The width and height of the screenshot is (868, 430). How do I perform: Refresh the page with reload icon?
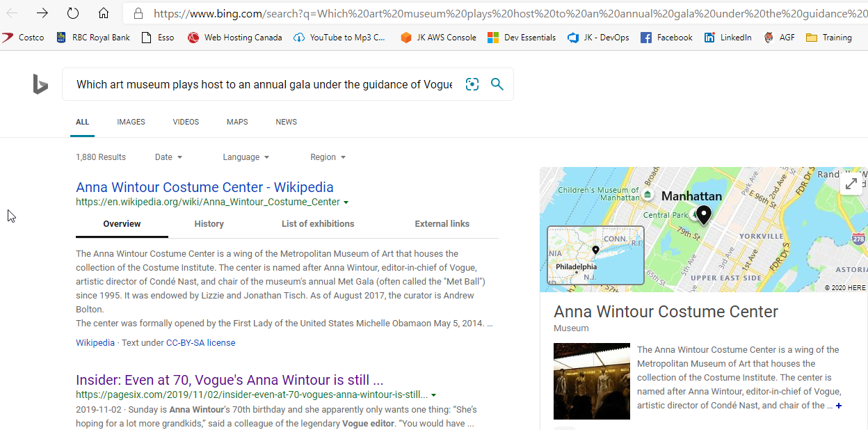[72, 13]
